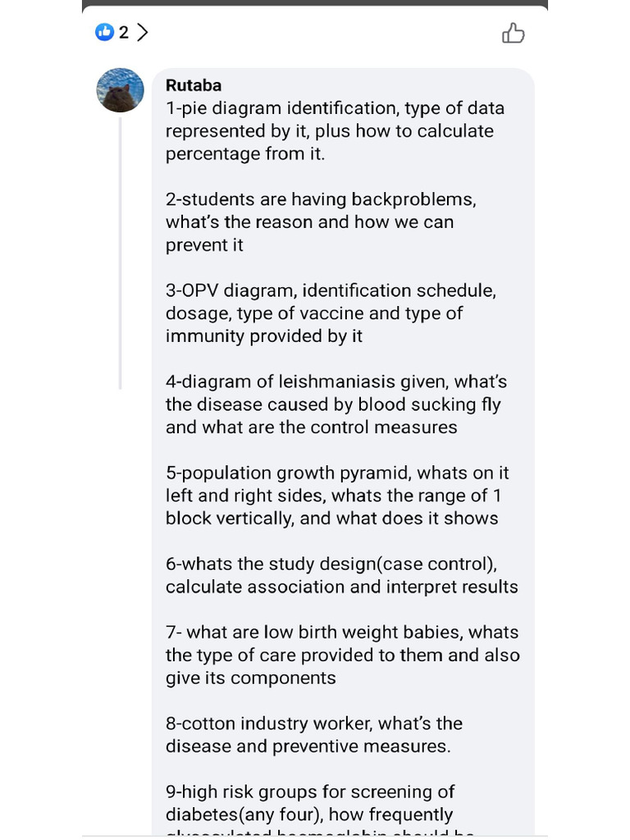The width and height of the screenshot is (630, 840).
Task: Expand reactions list with the chevron arrow
Action: click(143, 32)
